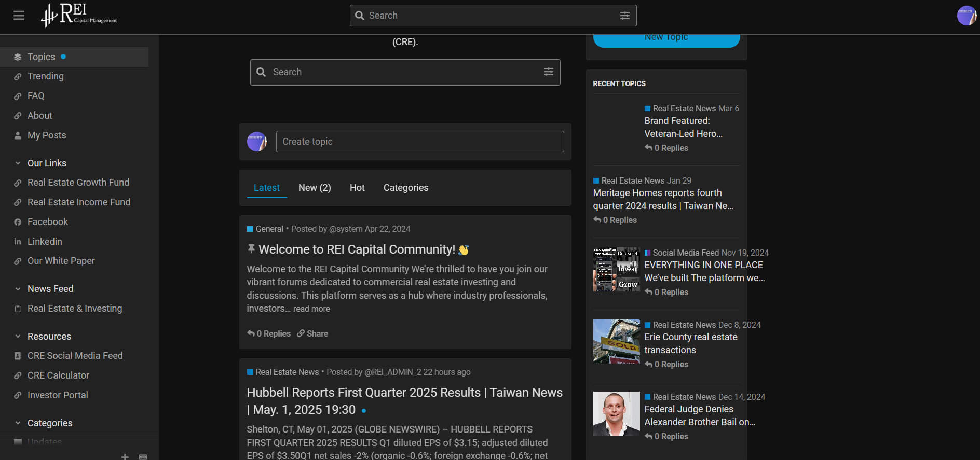This screenshot has height=460, width=980.
Task: Open the Welcome to REI Capital Community post
Action: (x=357, y=249)
